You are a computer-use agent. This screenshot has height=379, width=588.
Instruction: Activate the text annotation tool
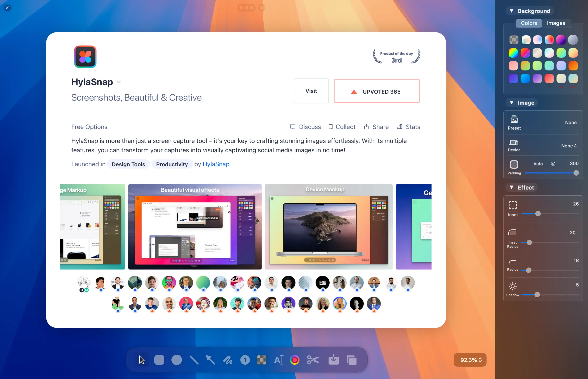279,360
